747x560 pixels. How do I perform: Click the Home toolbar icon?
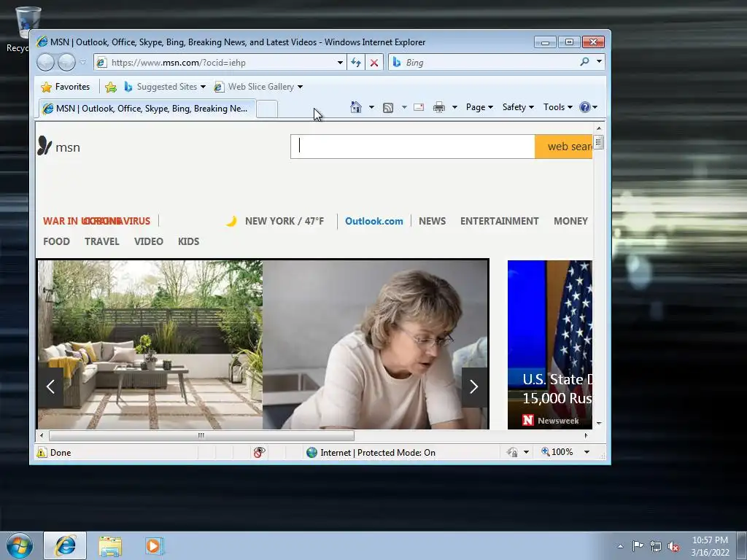(x=356, y=107)
